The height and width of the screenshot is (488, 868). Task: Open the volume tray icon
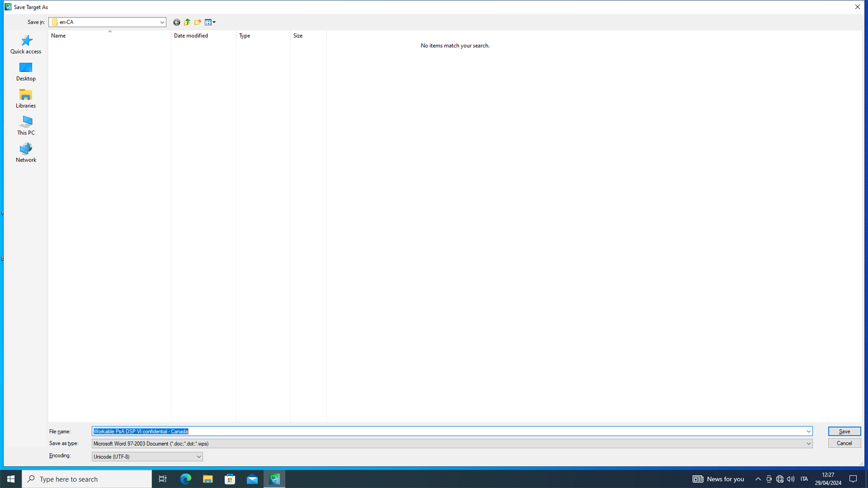tap(790, 479)
